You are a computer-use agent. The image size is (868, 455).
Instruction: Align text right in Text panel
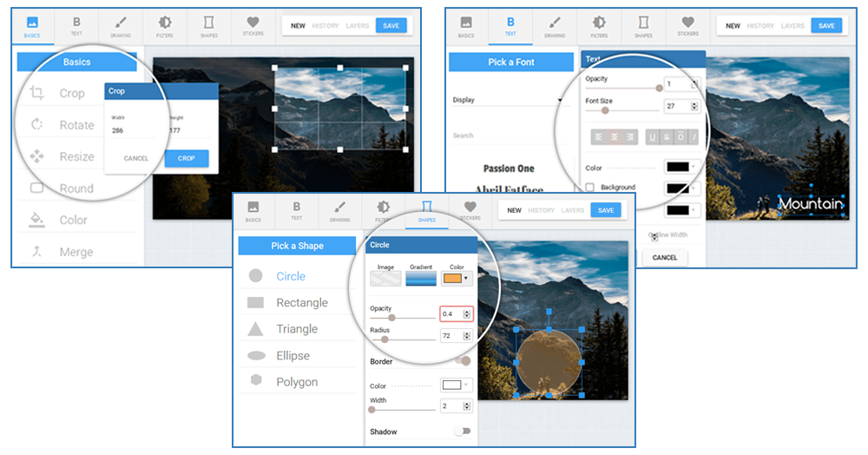[630, 136]
